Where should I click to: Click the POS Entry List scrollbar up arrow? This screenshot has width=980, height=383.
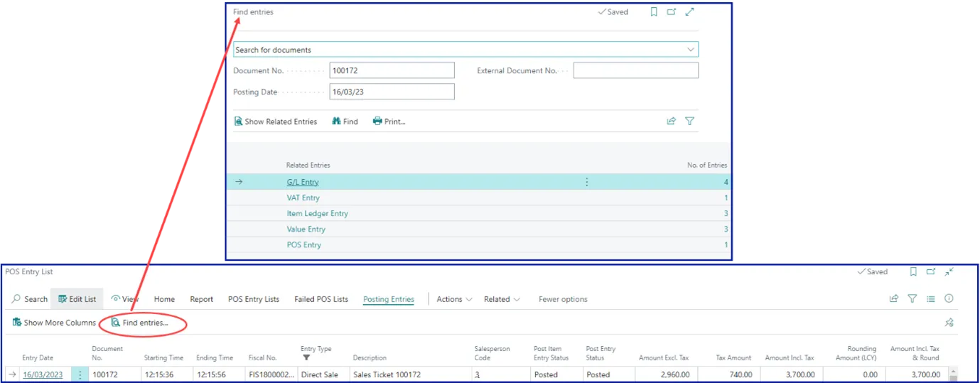point(954,372)
